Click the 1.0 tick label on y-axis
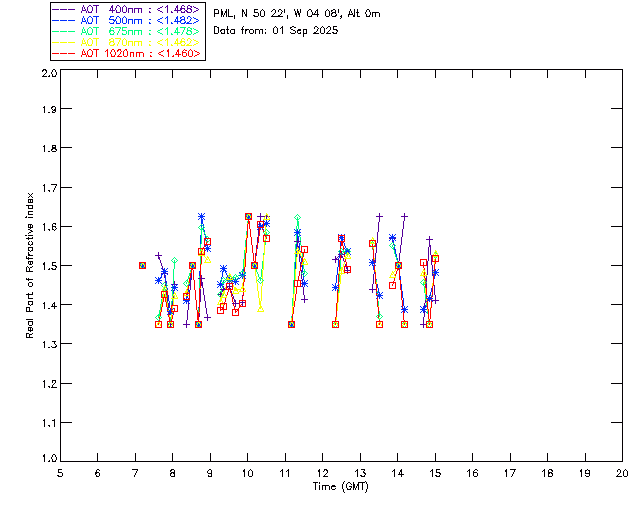Image resolution: width=640 pixels, height=512 pixels. [x=47, y=458]
